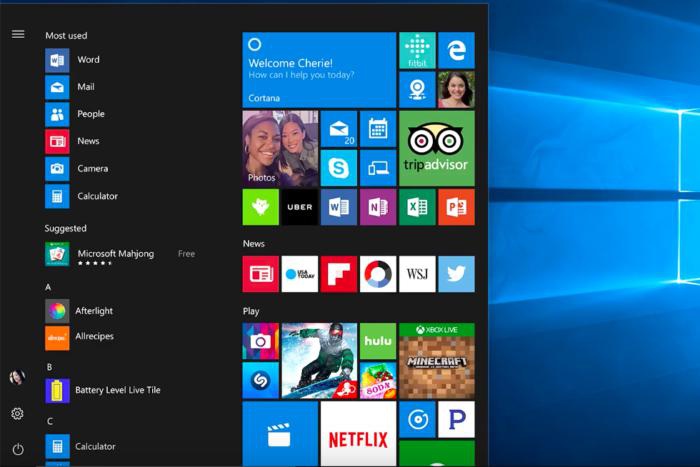
Task: Launch the Fitbit tile
Action: (417, 50)
